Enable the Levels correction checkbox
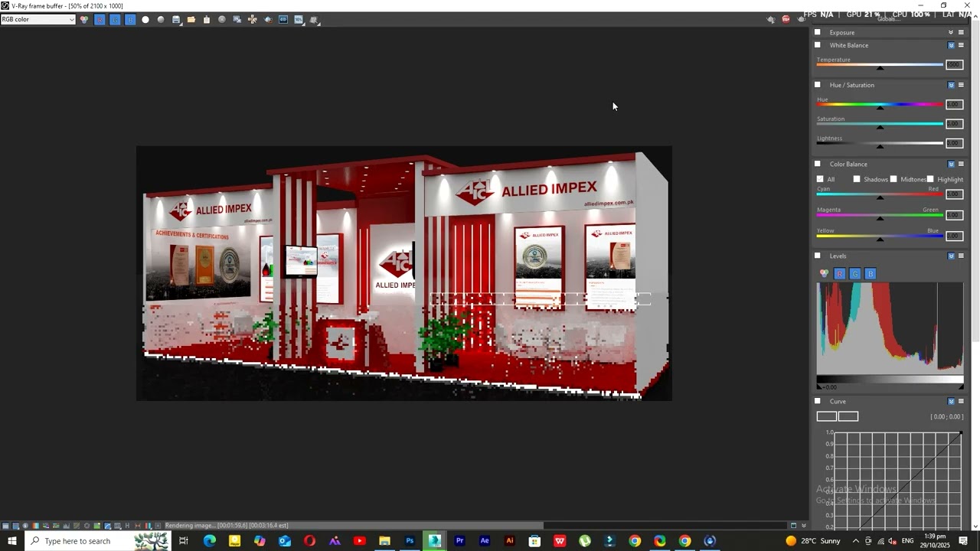 [818, 256]
